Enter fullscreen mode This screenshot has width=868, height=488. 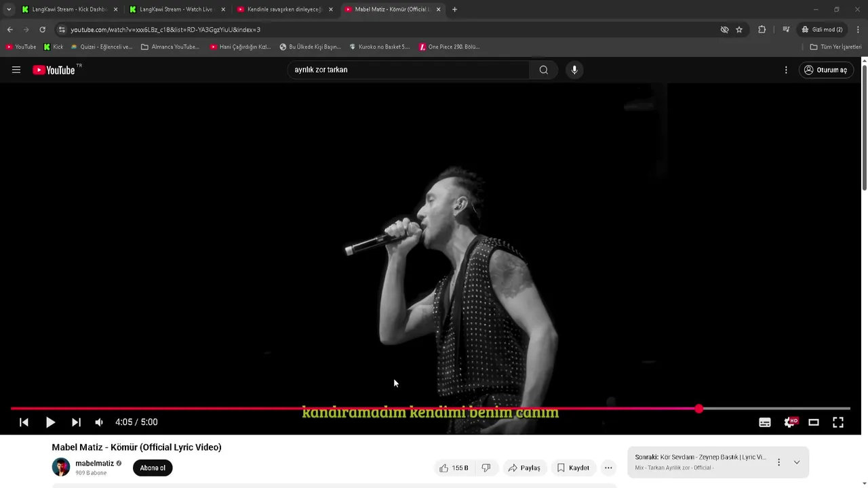838,422
